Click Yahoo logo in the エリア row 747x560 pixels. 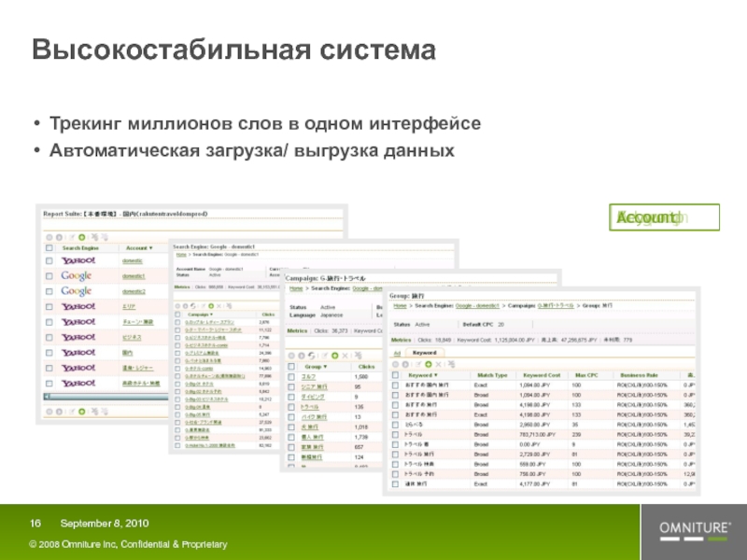[x=78, y=307]
